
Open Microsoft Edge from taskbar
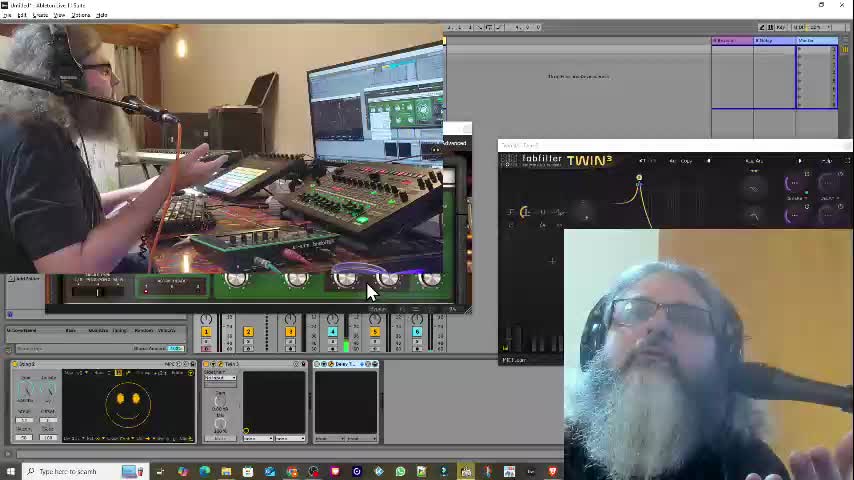[x=205, y=471]
